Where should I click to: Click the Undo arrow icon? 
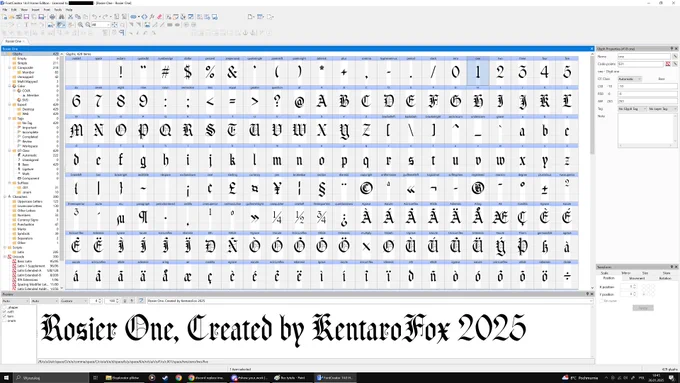[94, 17]
